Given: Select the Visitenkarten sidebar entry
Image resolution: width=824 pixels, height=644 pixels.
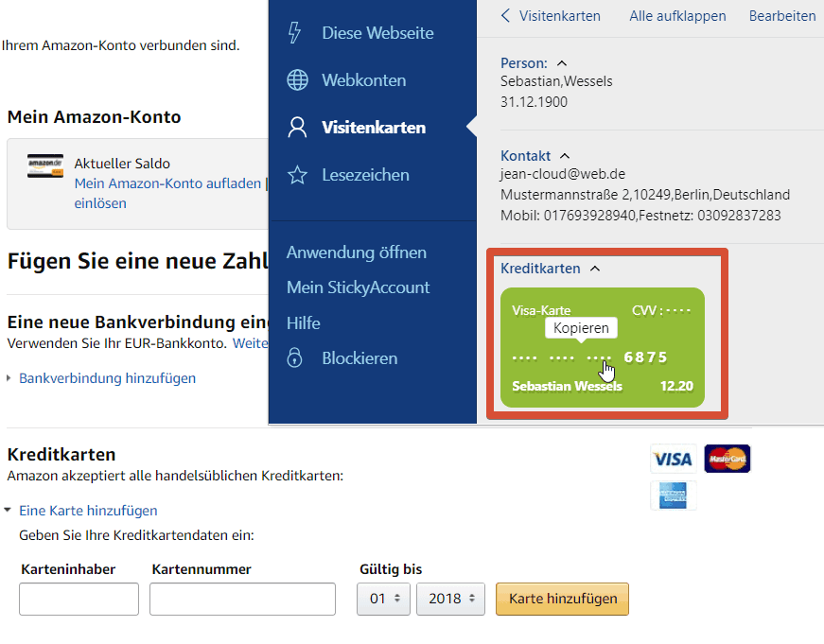Looking at the screenshot, I should point(372,127).
